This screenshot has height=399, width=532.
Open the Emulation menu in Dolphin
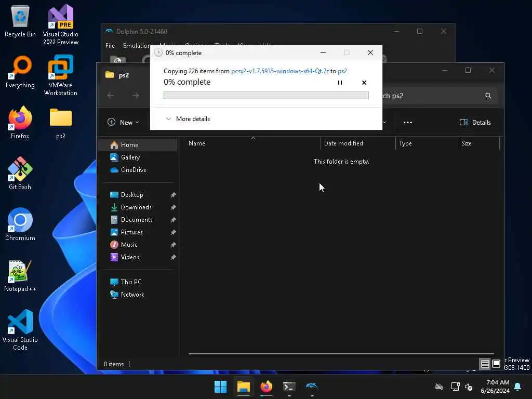pyautogui.click(x=137, y=46)
